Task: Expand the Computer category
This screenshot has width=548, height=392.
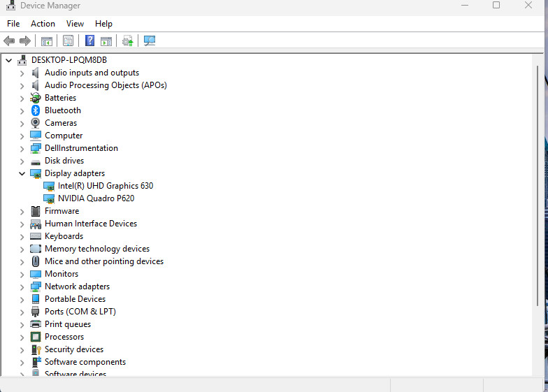Action: [x=22, y=136]
